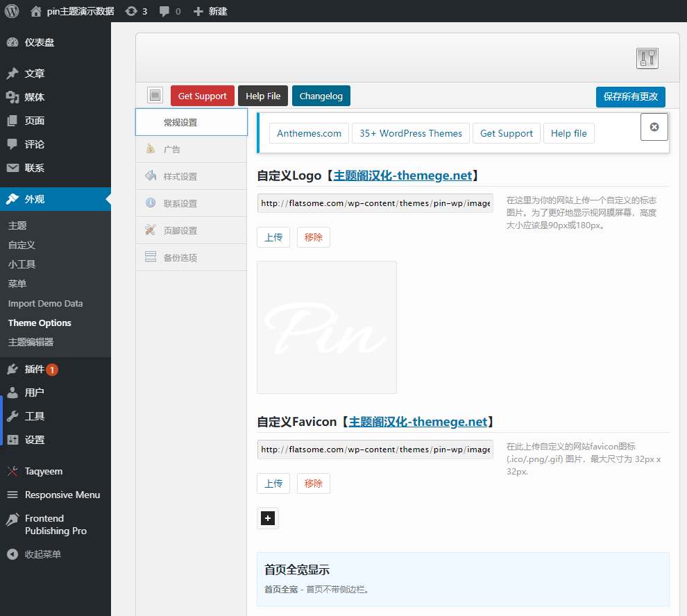Open the Help file link in notice bar

[569, 133]
